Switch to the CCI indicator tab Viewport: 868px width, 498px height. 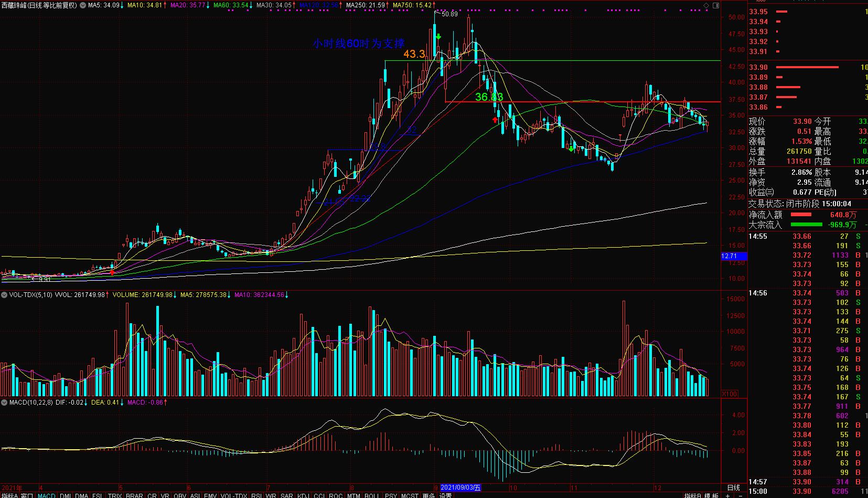tap(319, 495)
